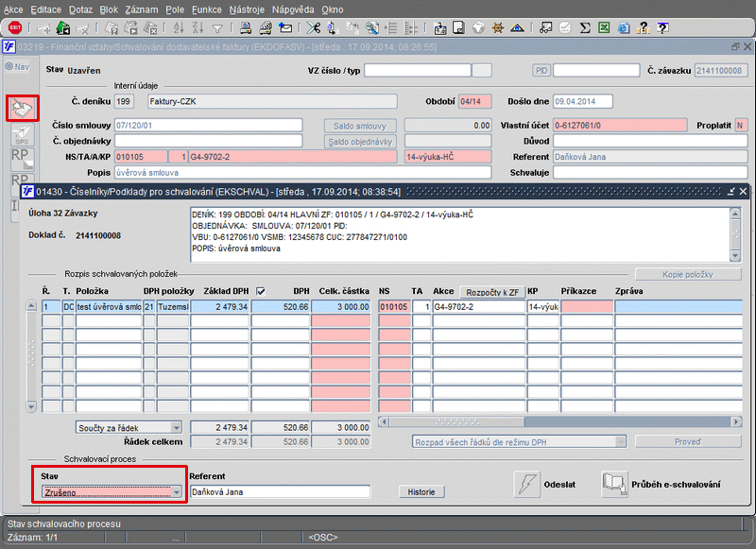The image size is (756, 549).
Task: Click the Rozpočty k ZF button
Action: click(x=491, y=292)
